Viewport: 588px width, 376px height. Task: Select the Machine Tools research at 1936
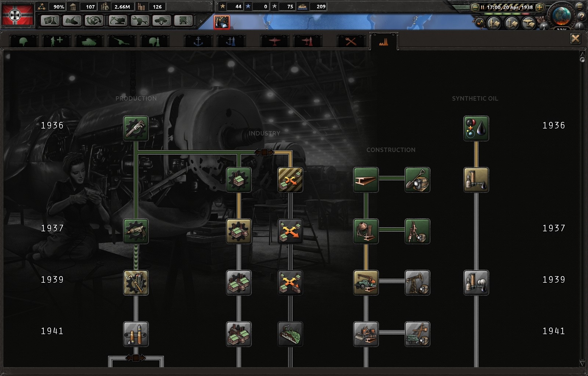click(136, 129)
